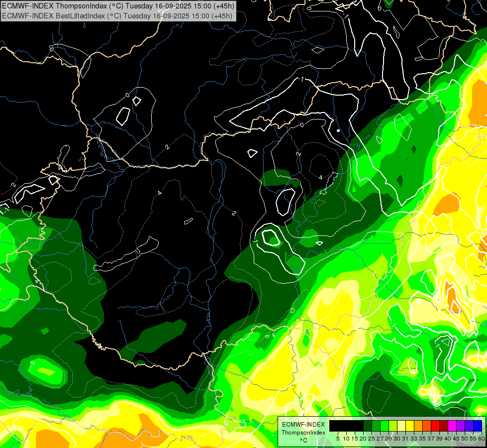
Task: Click the legend label '37'
Action: coord(431,439)
